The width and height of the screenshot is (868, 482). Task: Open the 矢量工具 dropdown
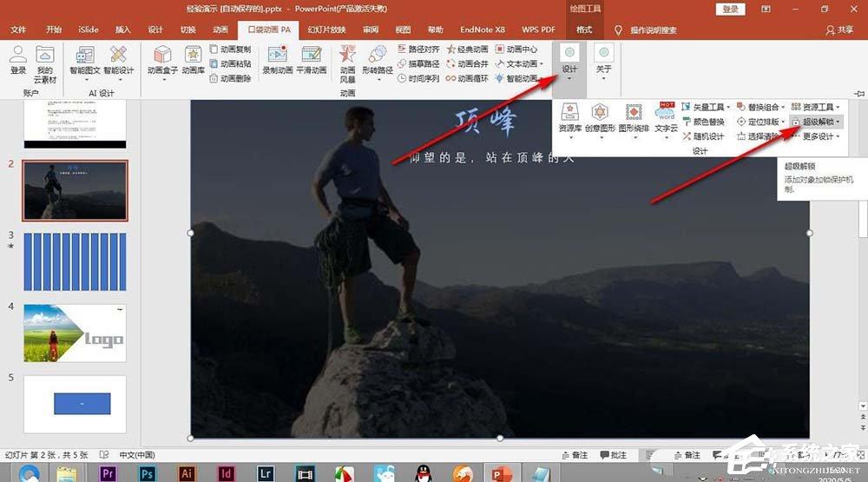[x=706, y=107]
